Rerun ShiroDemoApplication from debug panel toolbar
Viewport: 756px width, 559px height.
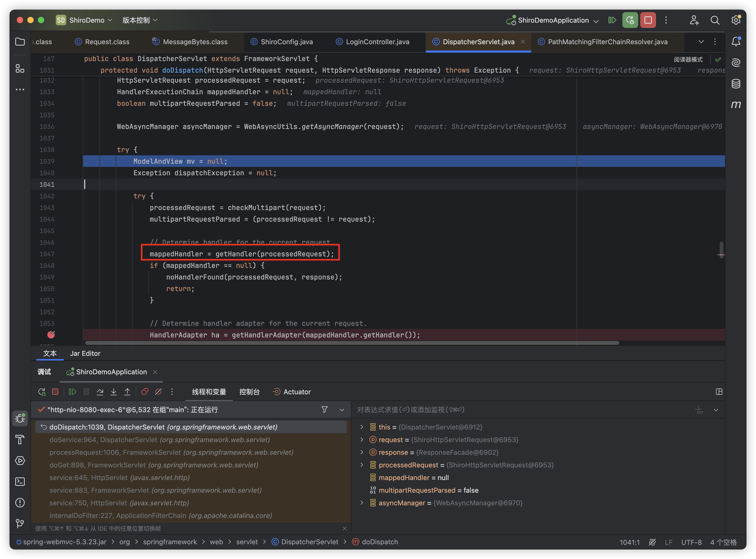click(42, 392)
